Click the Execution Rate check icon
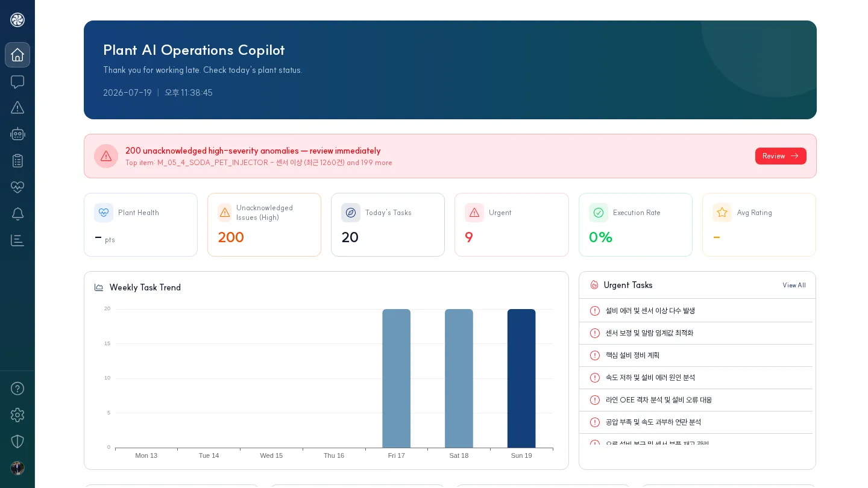The height and width of the screenshot is (488, 868). pos(599,213)
